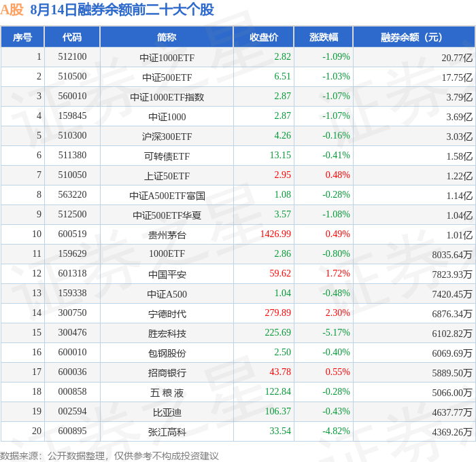Click change value -1.08%

coord(336,214)
